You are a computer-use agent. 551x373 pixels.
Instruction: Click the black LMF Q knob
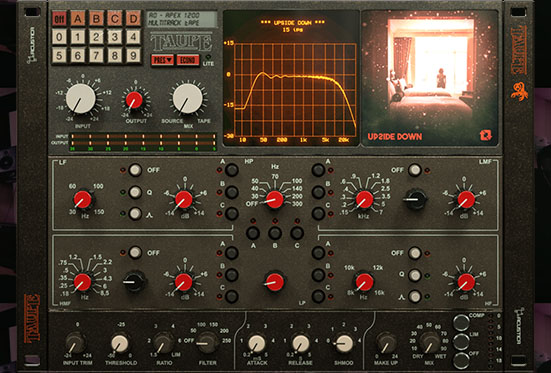tap(416, 199)
